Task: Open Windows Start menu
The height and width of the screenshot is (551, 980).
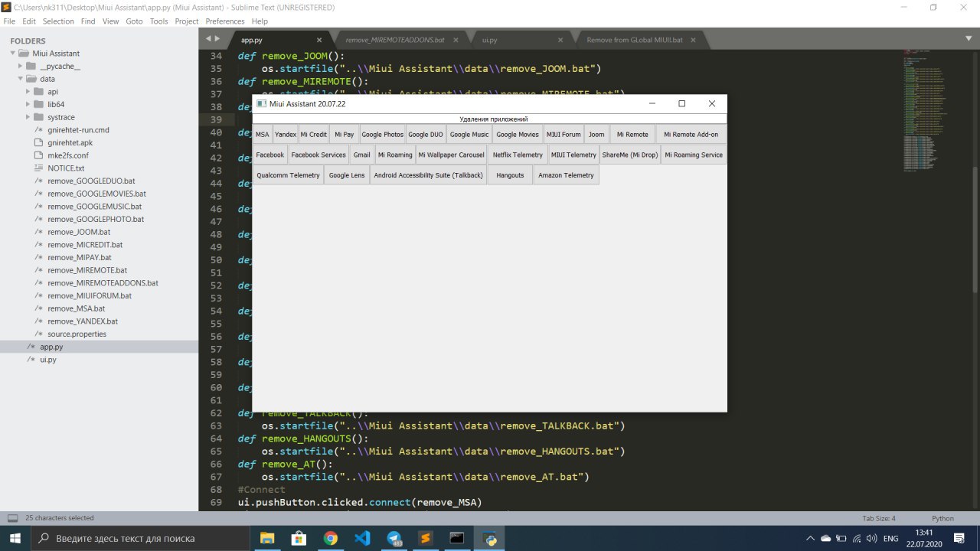Action: (x=15, y=538)
